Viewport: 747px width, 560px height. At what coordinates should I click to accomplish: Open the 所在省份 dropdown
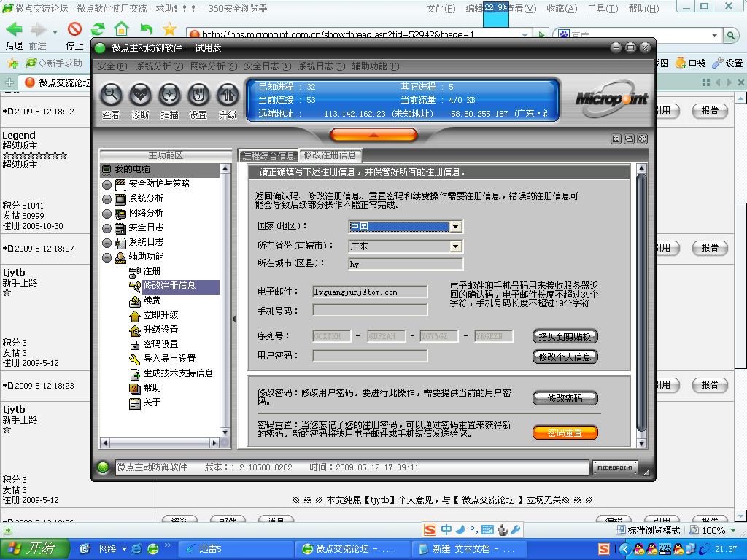[456, 246]
